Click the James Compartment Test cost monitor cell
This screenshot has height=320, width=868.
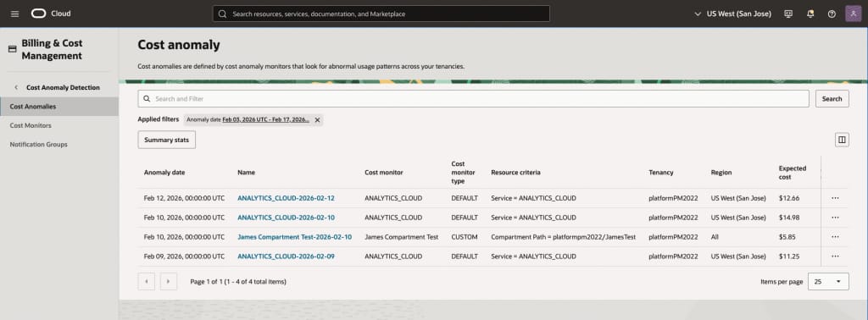click(401, 236)
